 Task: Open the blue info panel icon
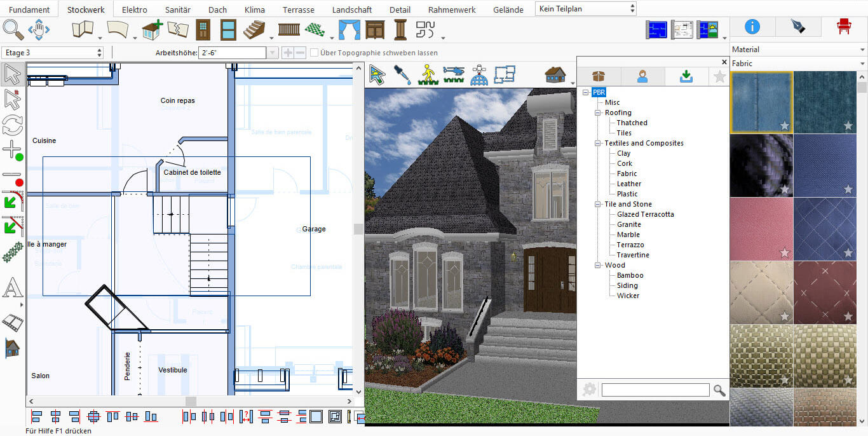click(x=752, y=26)
